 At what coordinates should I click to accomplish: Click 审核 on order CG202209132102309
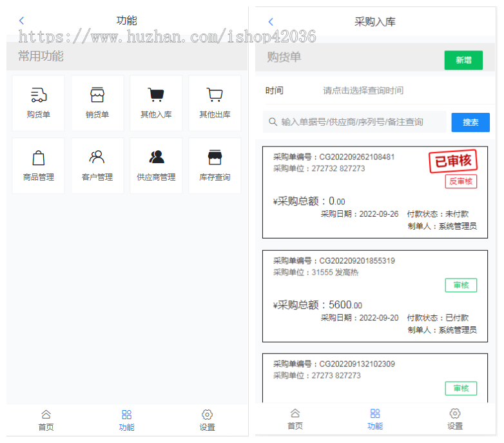[461, 388]
